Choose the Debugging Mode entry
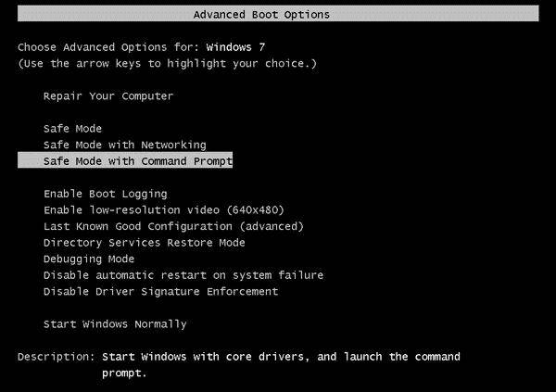556x392 pixels. pyautogui.click(x=88, y=259)
